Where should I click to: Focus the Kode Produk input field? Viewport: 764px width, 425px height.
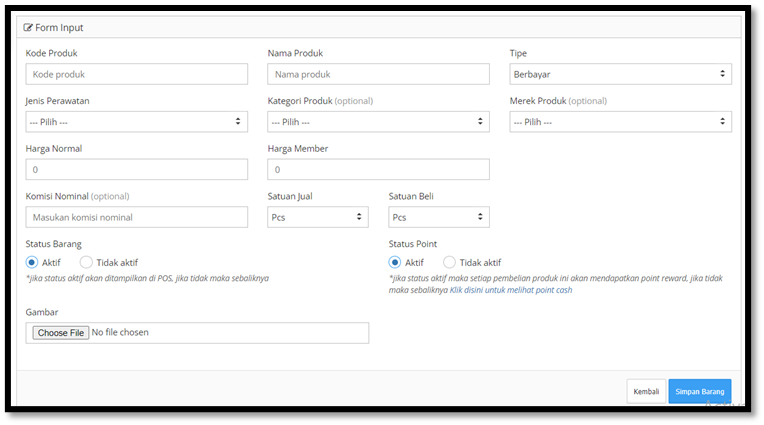[x=136, y=74]
